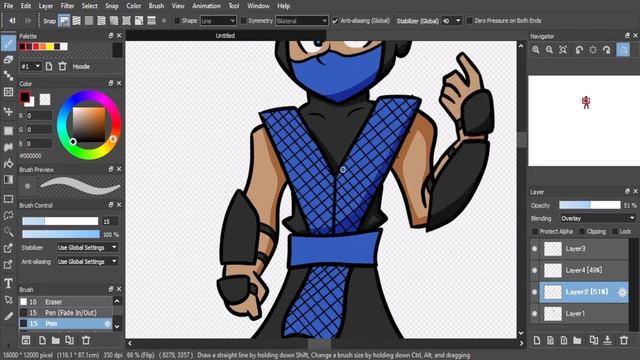
Task: Open the Shape type Line dropdown
Action: tap(218, 20)
